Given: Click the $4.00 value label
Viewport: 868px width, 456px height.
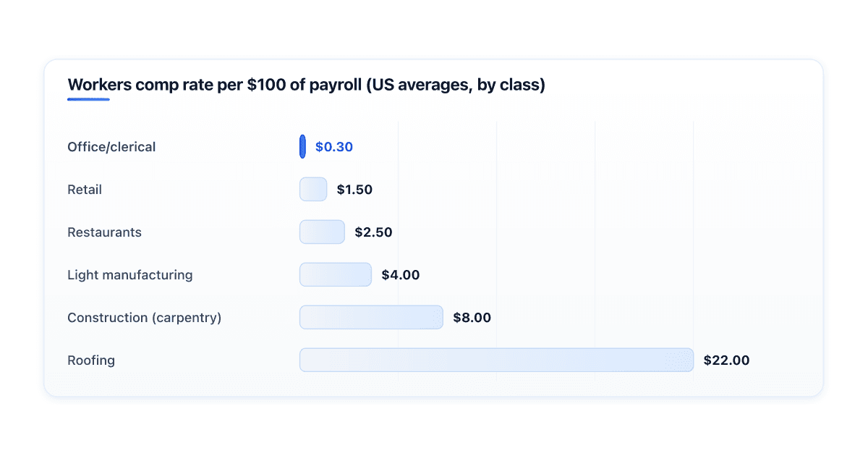Looking at the screenshot, I should (401, 275).
